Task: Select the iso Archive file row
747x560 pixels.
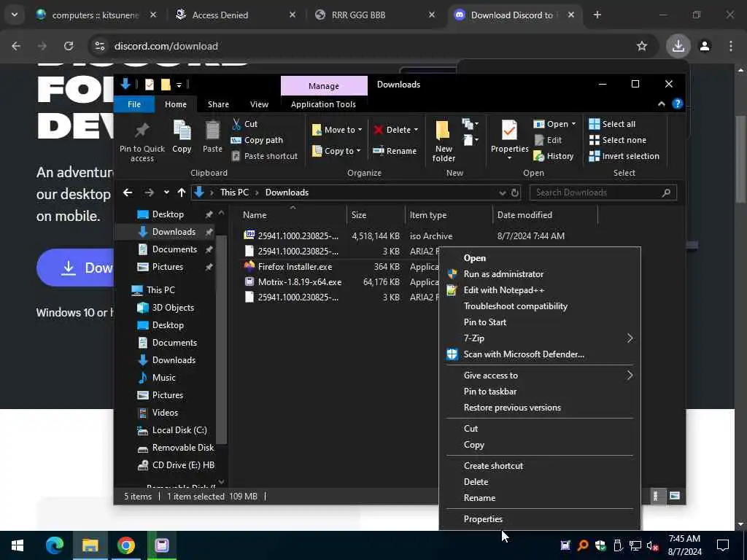Action: (405, 236)
